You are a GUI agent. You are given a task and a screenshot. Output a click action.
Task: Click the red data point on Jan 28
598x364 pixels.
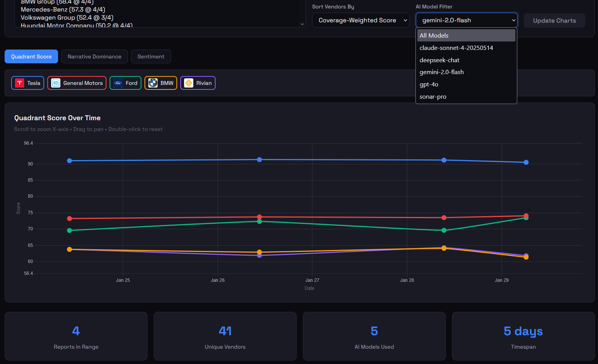click(x=444, y=218)
